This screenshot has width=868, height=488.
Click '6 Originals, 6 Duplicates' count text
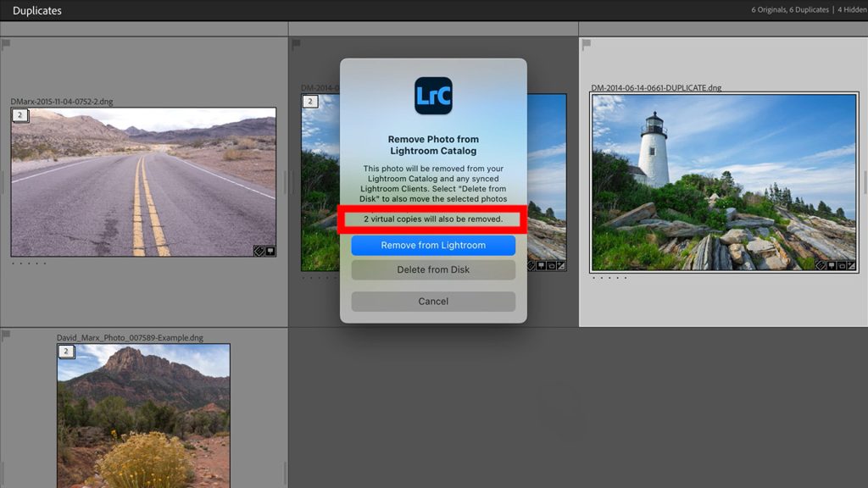[x=790, y=10]
